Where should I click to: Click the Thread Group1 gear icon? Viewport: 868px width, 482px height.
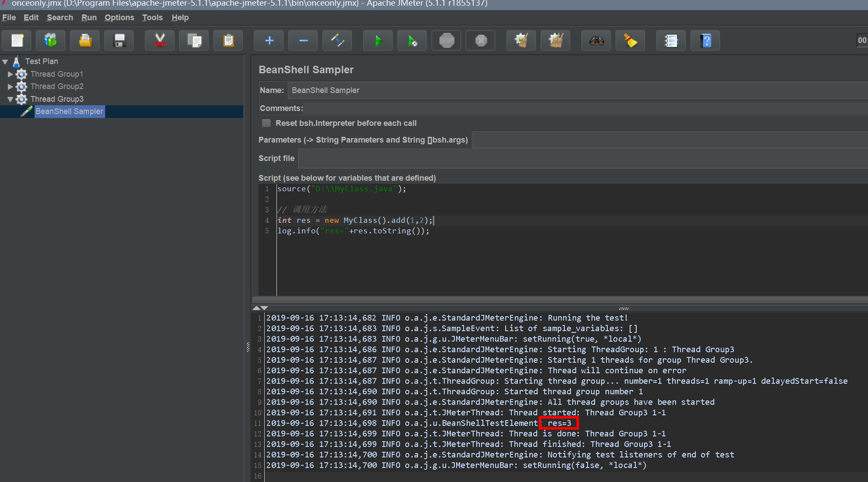[x=22, y=74]
